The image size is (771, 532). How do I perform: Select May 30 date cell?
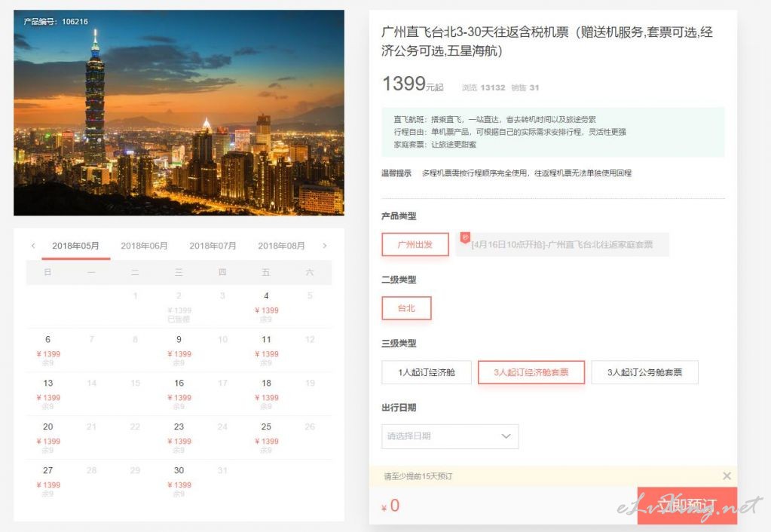179,482
